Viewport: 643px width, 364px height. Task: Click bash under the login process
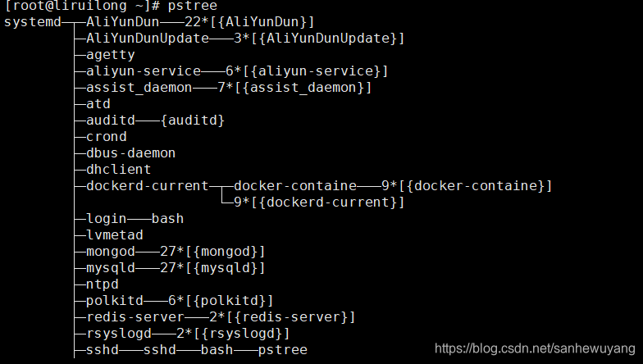[167, 219]
